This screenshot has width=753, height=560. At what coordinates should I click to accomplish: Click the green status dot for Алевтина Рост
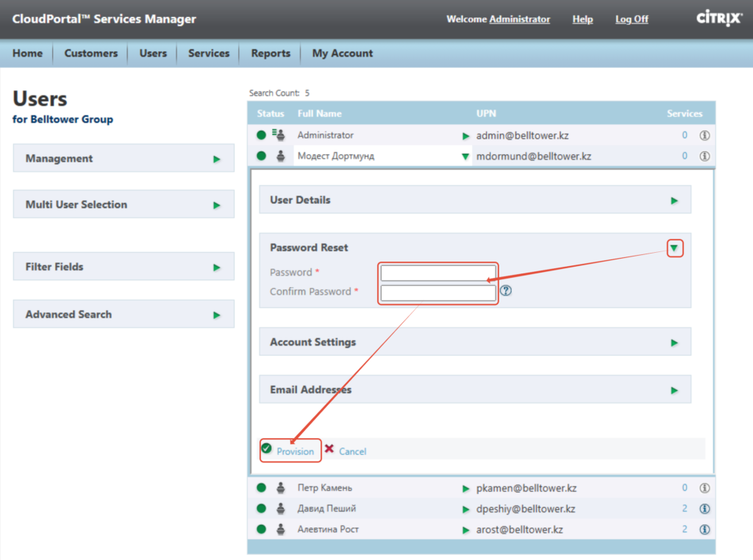click(261, 529)
